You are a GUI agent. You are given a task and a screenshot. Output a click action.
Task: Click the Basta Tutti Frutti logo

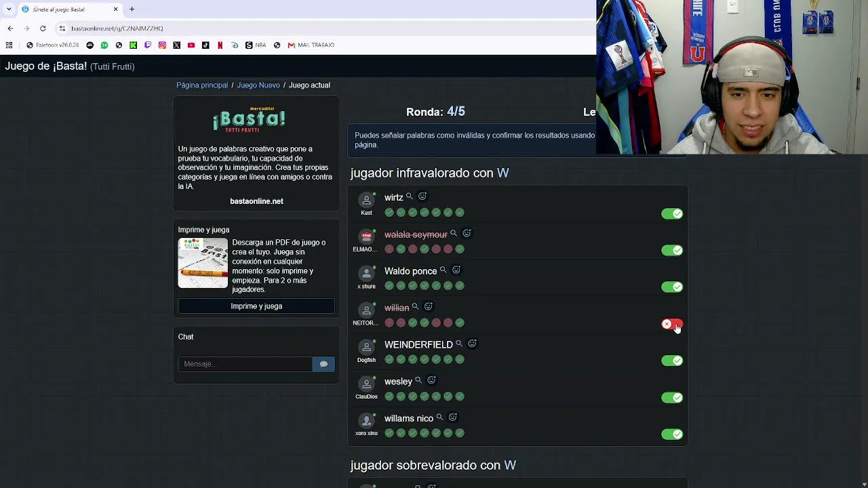(249, 119)
